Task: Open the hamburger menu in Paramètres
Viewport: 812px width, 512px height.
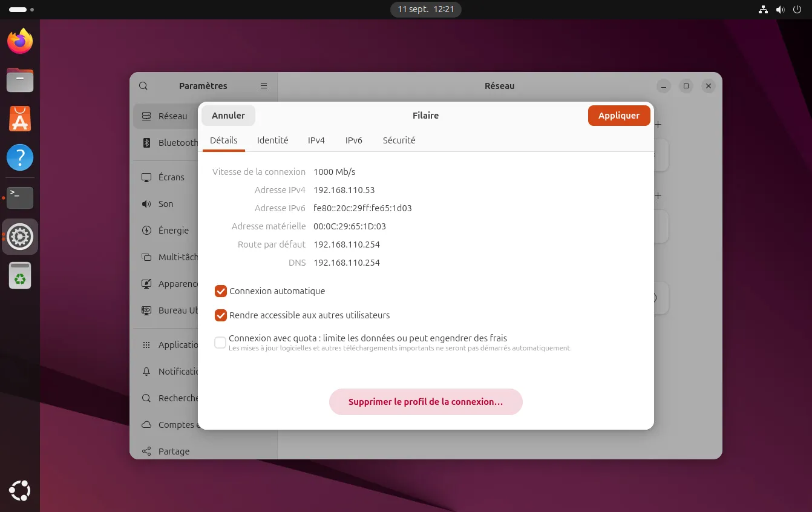Action: coord(264,86)
